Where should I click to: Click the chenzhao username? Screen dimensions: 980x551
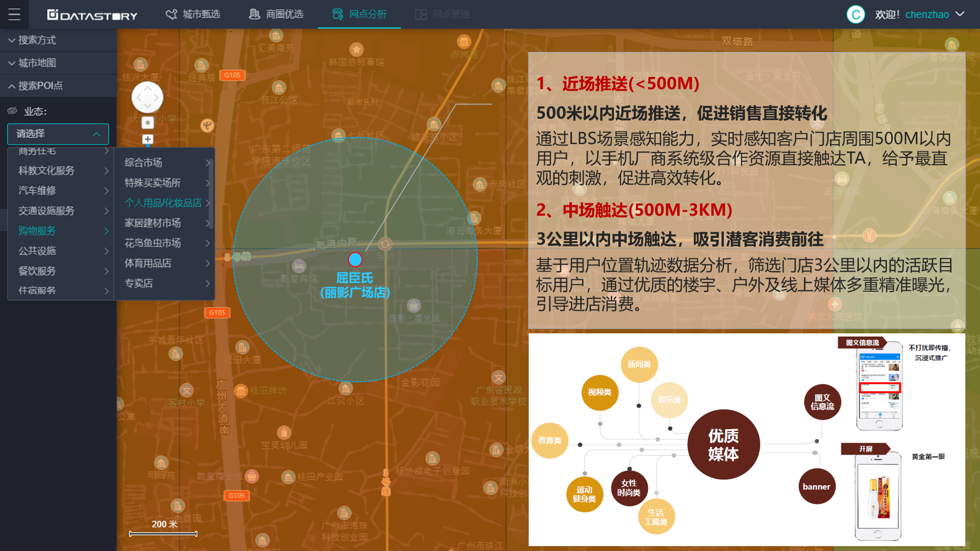[927, 14]
